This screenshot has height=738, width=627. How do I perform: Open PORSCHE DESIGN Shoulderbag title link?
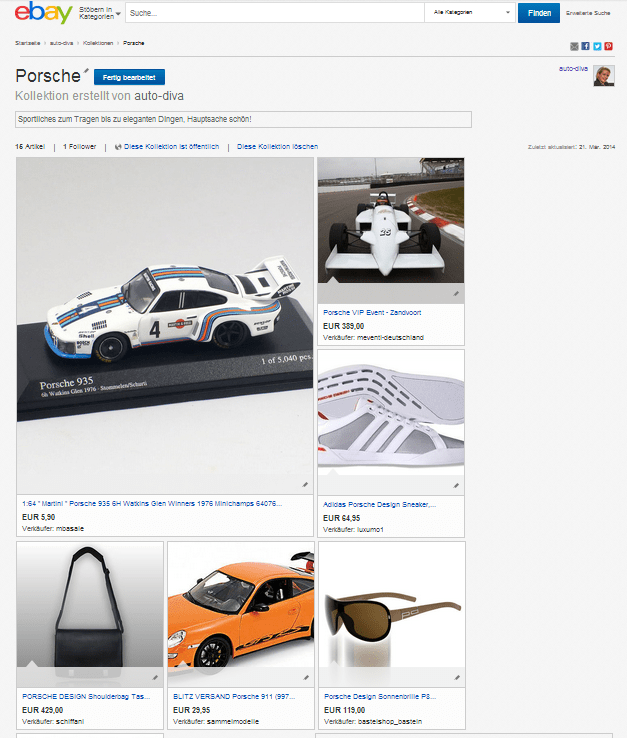pyautogui.click(x=86, y=697)
